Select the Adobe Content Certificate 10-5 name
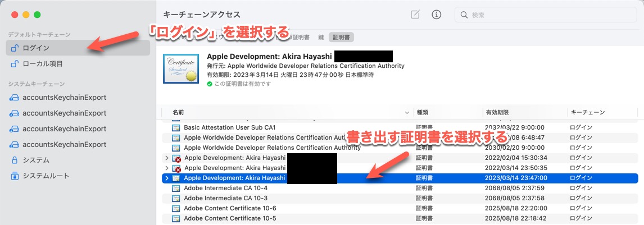Viewport: 644px width, 225px height. [x=230, y=218]
